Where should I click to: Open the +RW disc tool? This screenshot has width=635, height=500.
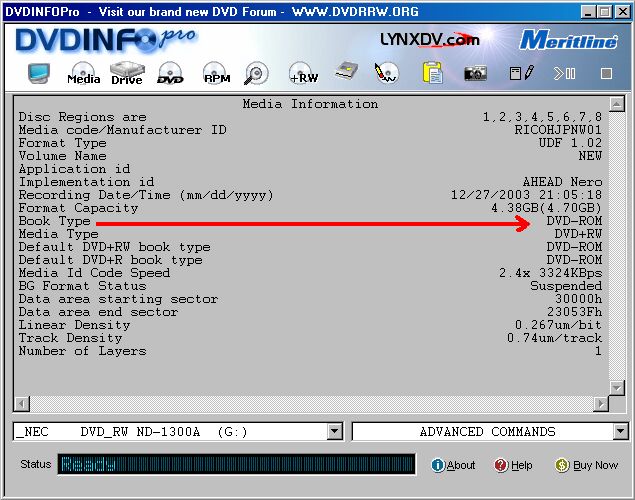point(304,73)
